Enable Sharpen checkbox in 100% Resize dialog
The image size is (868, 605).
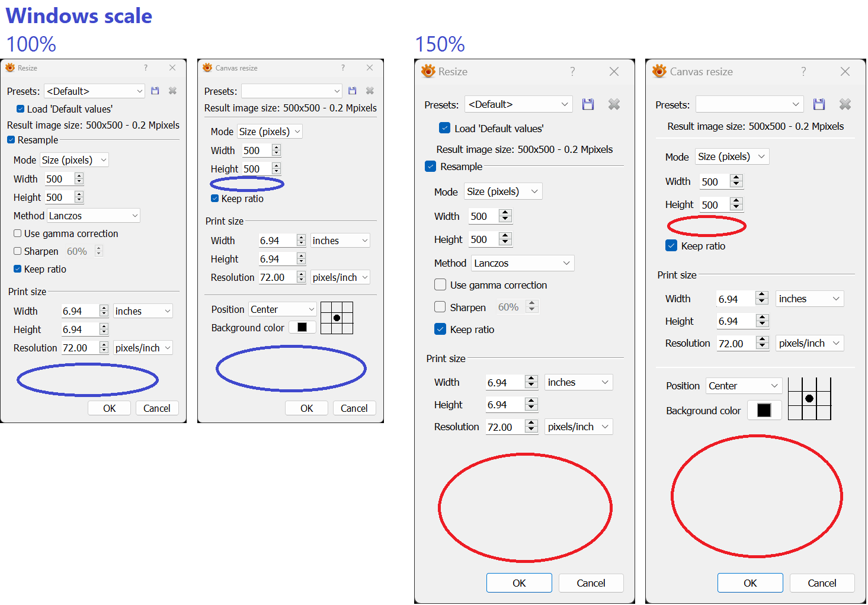pyautogui.click(x=18, y=251)
